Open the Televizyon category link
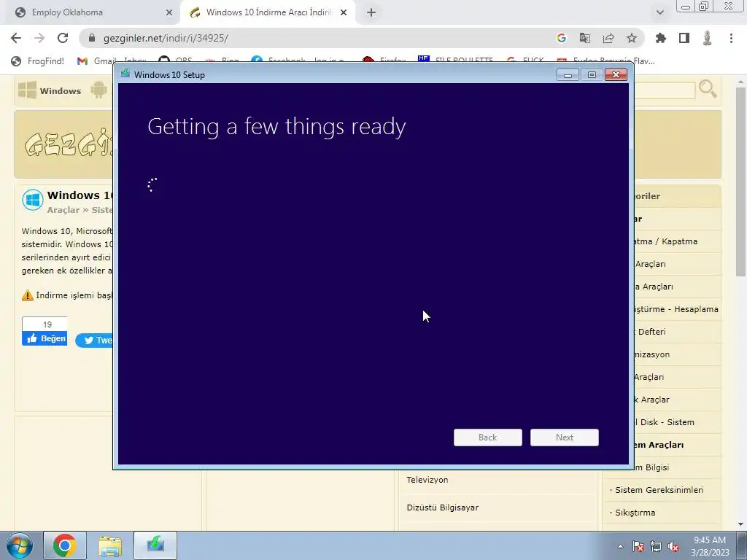Screen dimensions: 747x560 point(427,480)
